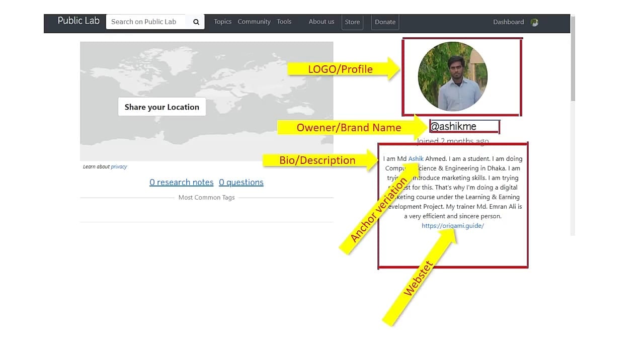Open the user avatar icon in navbar
This screenshot has width=644, height=362.
tap(534, 22)
